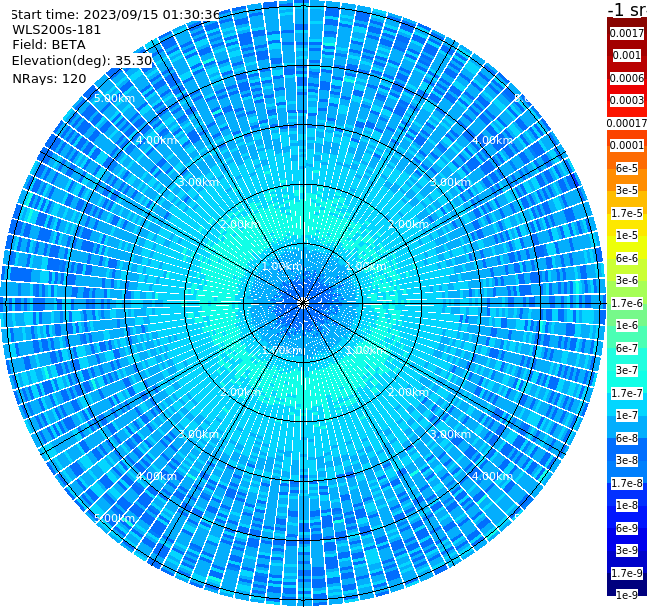The image size is (647, 607).
Task: Click the upper-left 5.00km range label
Action: (114, 99)
